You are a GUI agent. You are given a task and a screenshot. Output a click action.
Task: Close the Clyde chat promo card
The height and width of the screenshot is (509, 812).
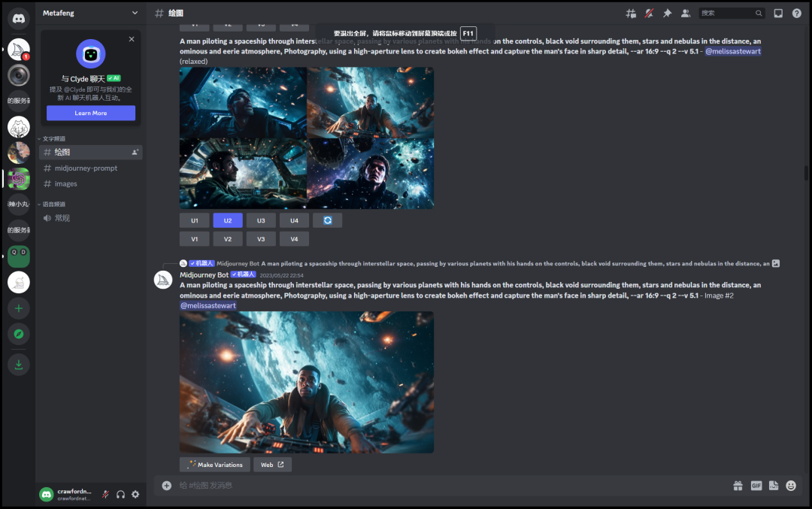coord(132,39)
